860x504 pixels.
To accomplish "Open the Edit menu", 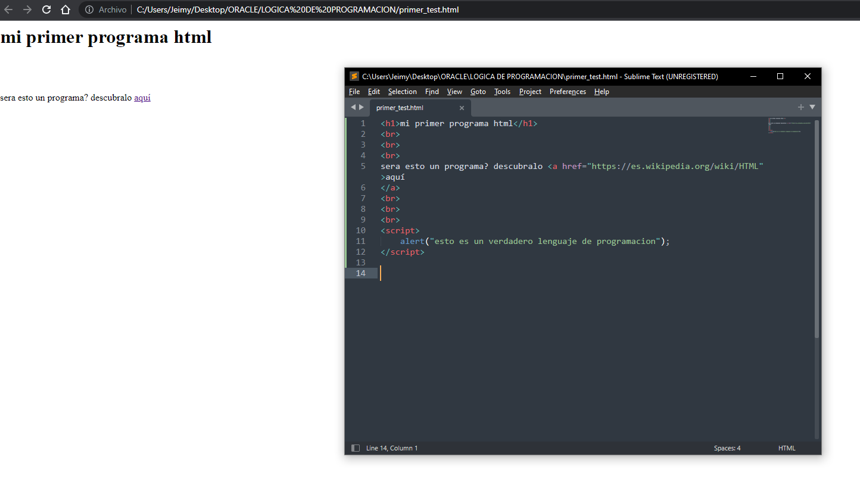I will [x=374, y=92].
